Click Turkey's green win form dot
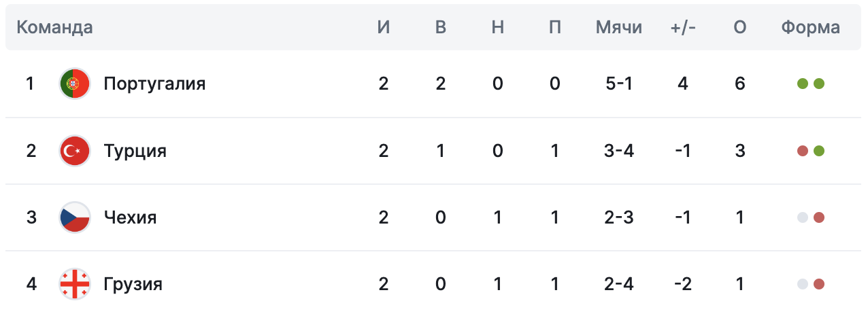 [x=819, y=151]
